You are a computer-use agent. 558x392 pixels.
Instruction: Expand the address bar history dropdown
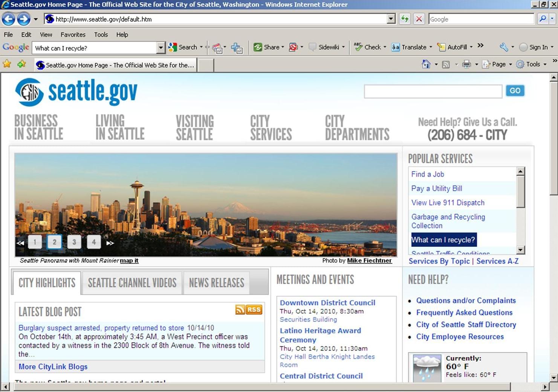coord(391,19)
